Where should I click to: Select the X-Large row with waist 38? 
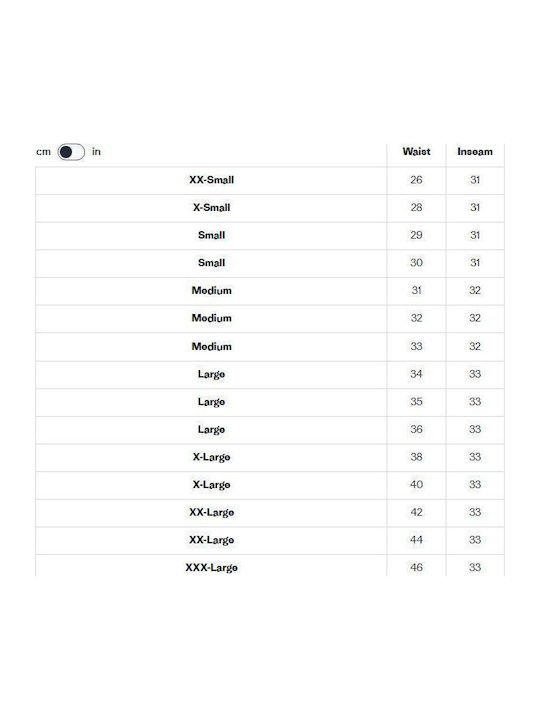point(270,457)
